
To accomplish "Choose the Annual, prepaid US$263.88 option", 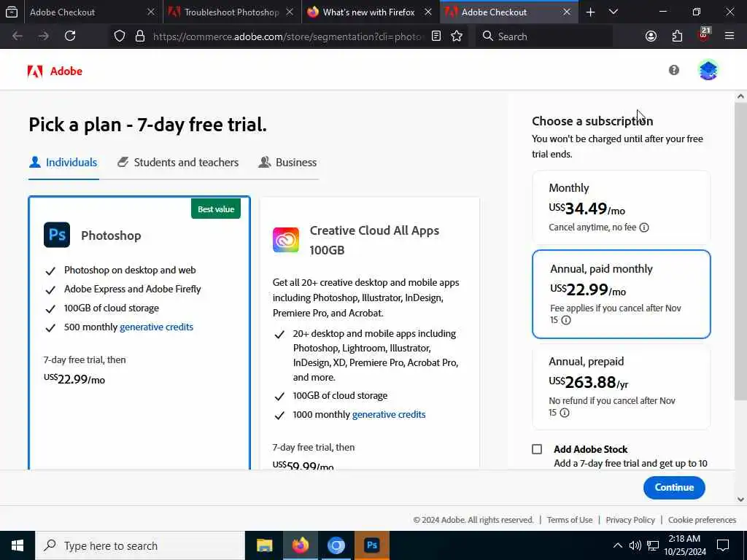I will pos(621,386).
